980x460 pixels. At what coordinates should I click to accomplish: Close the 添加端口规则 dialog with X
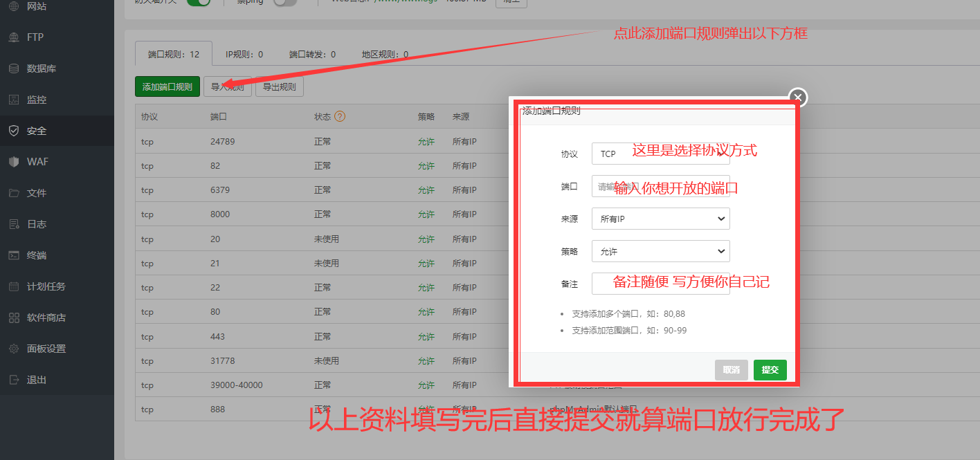pos(798,98)
